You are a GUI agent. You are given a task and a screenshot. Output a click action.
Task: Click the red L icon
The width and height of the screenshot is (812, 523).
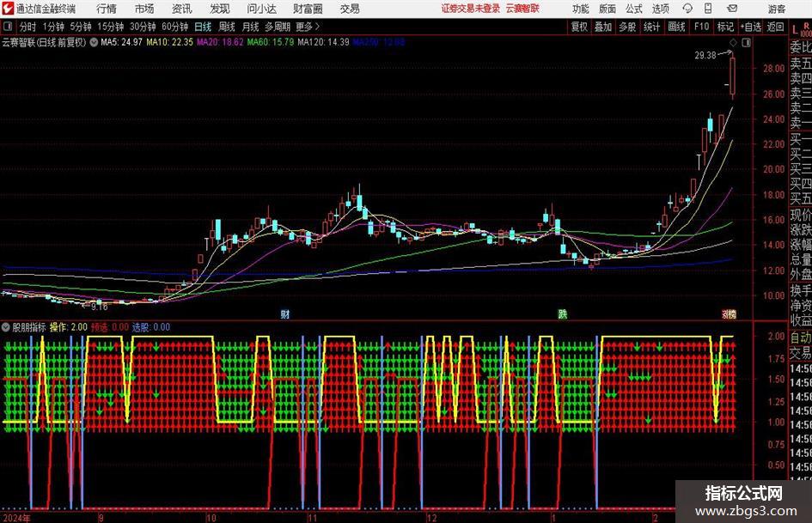pos(795,30)
